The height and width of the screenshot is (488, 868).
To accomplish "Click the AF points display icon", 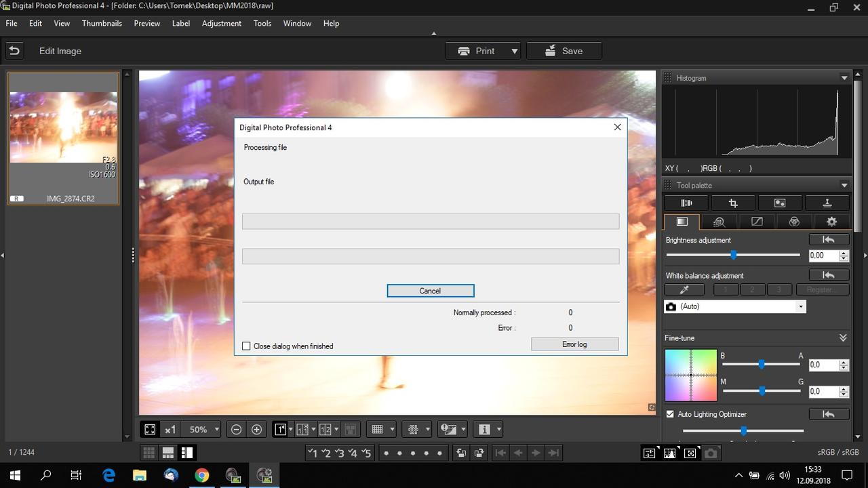I will point(414,429).
